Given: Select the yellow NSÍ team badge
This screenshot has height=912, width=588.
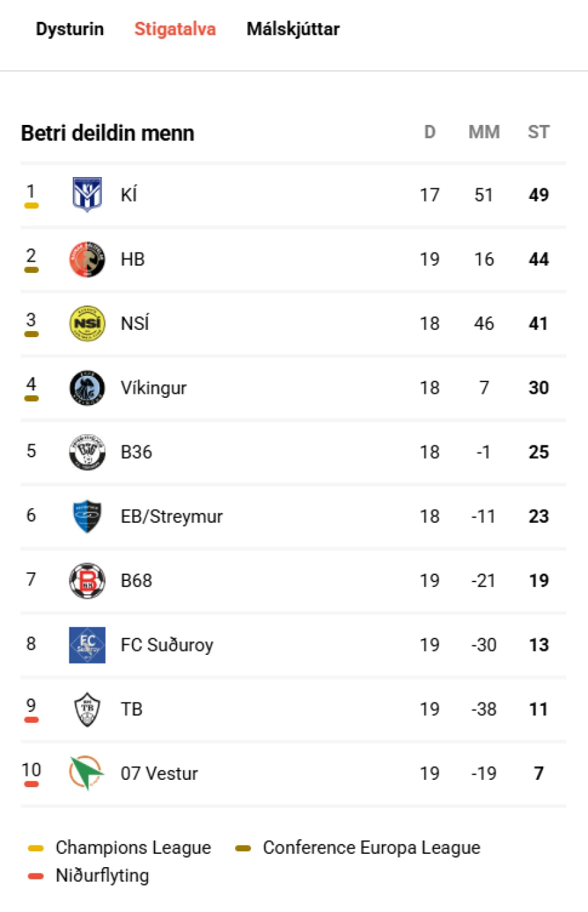Looking at the screenshot, I should pyautogui.click(x=87, y=323).
